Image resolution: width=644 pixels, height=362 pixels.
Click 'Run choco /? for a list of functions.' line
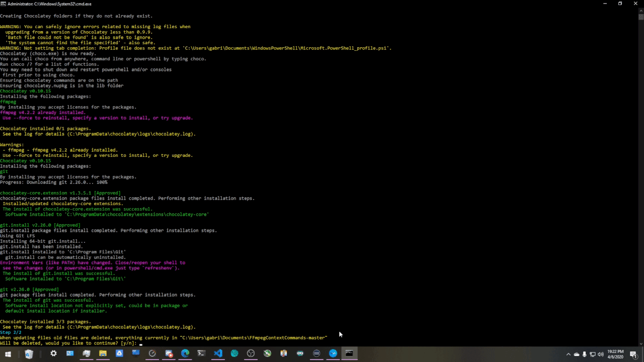pyautogui.click(x=49, y=64)
